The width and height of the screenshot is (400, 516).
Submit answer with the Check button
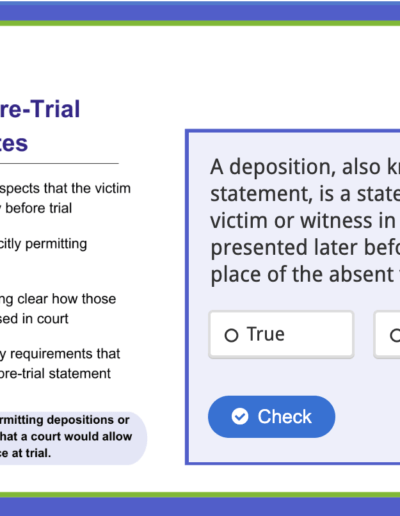(271, 417)
